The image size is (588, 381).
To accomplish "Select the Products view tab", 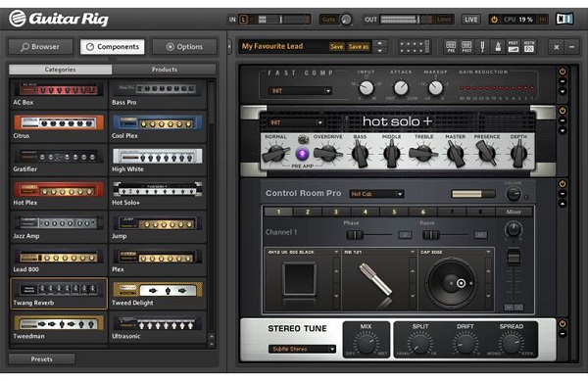I will 164,70.
